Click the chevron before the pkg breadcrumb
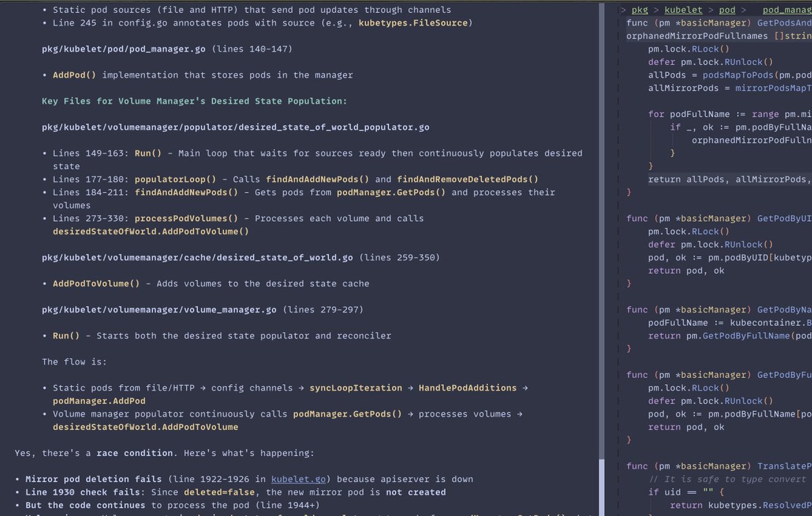 coord(623,10)
